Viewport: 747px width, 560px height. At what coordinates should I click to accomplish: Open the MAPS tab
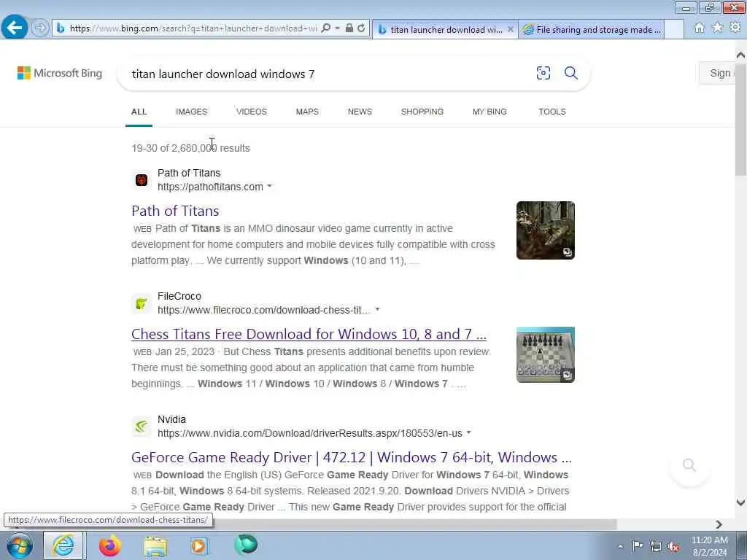pos(307,112)
